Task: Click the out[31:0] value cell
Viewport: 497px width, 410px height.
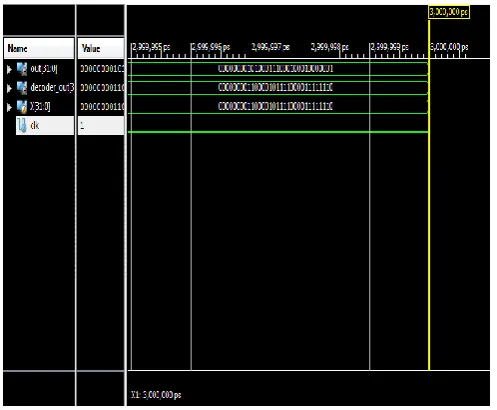Action: coord(102,69)
